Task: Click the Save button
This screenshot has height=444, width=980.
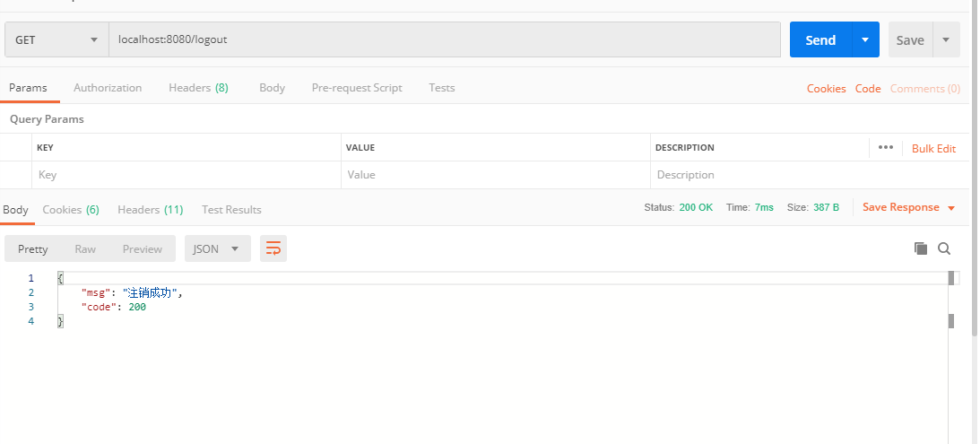Action: point(910,39)
